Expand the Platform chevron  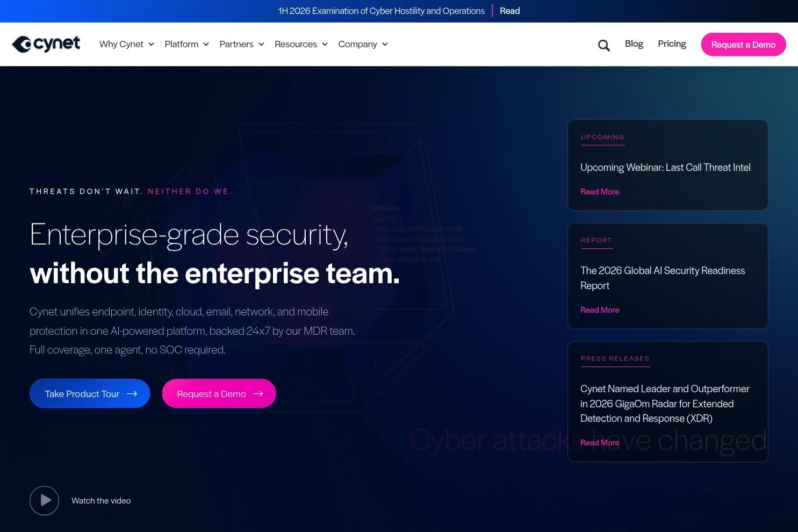coord(206,45)
